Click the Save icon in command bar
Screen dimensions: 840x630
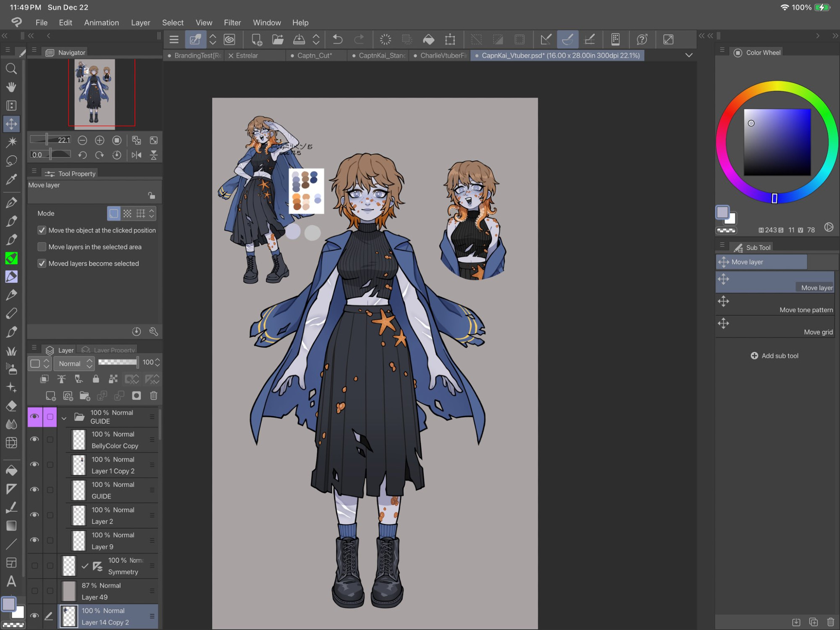[x=299, y=40]
